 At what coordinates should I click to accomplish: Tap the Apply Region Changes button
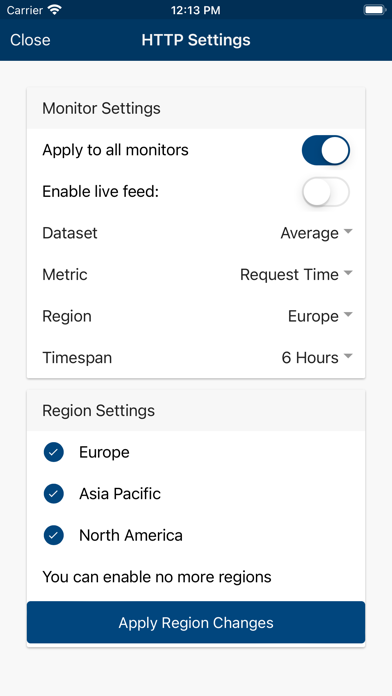pos(196,622)
